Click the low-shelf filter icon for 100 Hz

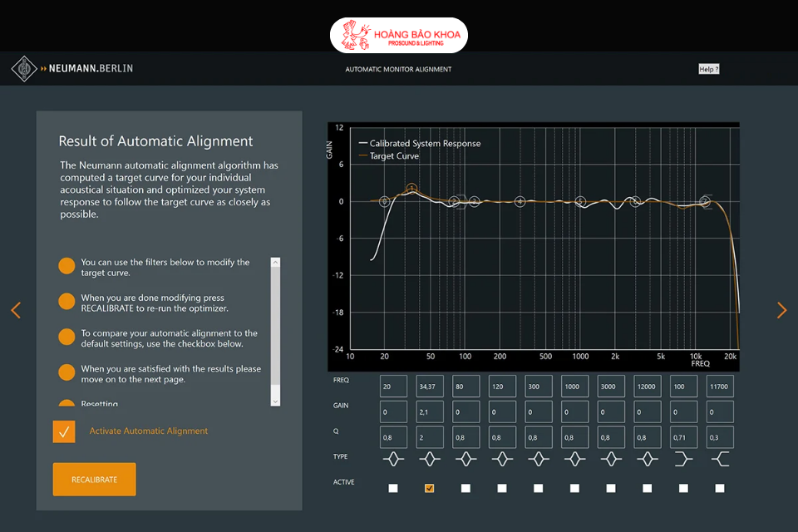coord(683,459)
